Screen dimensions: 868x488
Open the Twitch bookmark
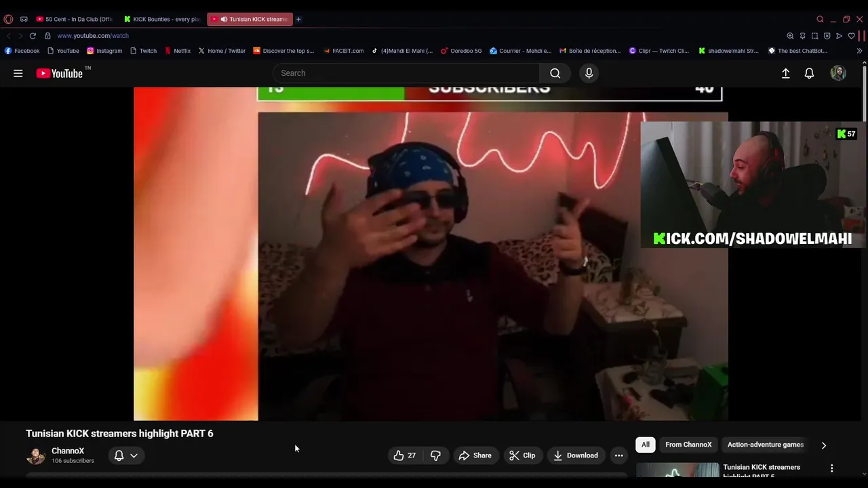tap(143, 51)
